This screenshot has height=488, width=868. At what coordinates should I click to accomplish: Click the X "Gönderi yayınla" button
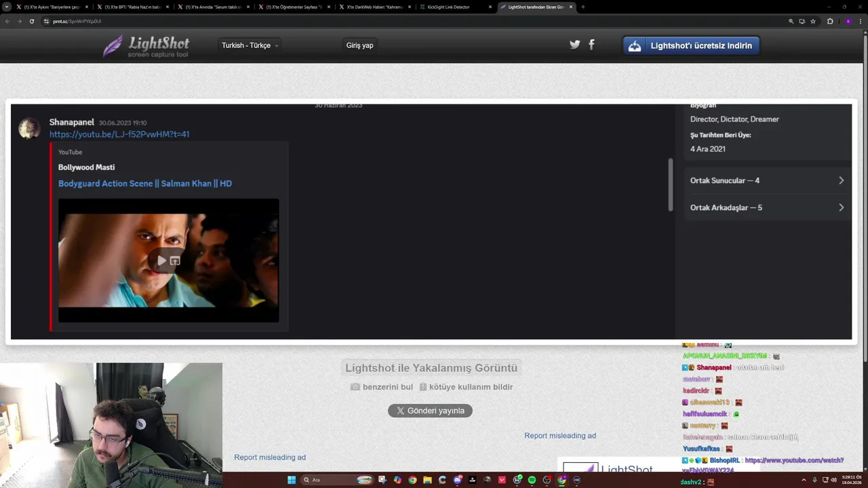[430, 411]
